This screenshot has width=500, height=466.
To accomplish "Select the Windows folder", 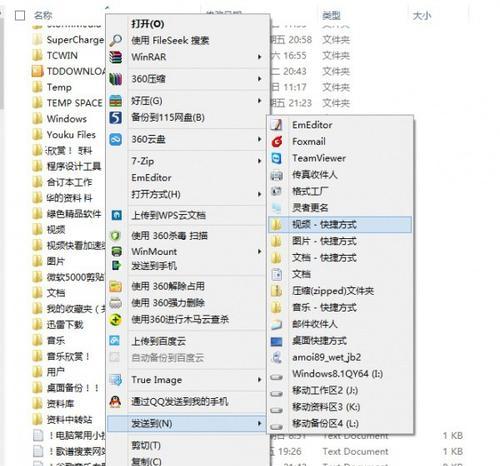I will (67, 119).
